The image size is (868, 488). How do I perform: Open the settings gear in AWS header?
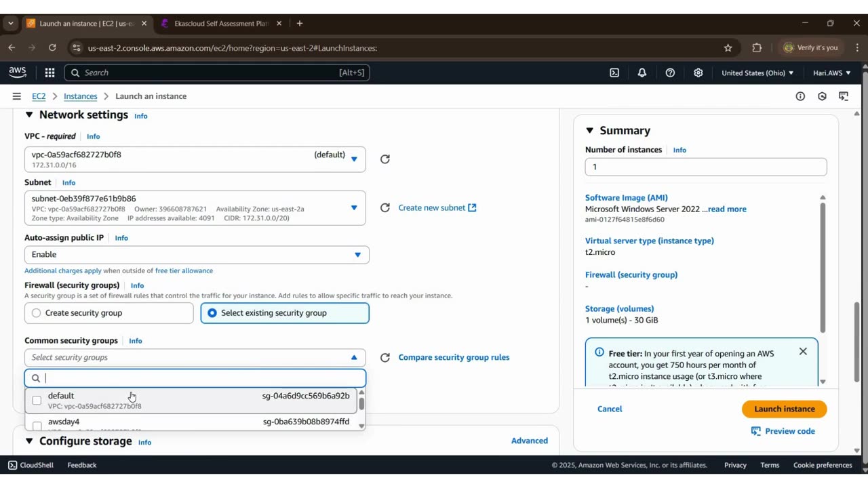click(x=698, y=73)
